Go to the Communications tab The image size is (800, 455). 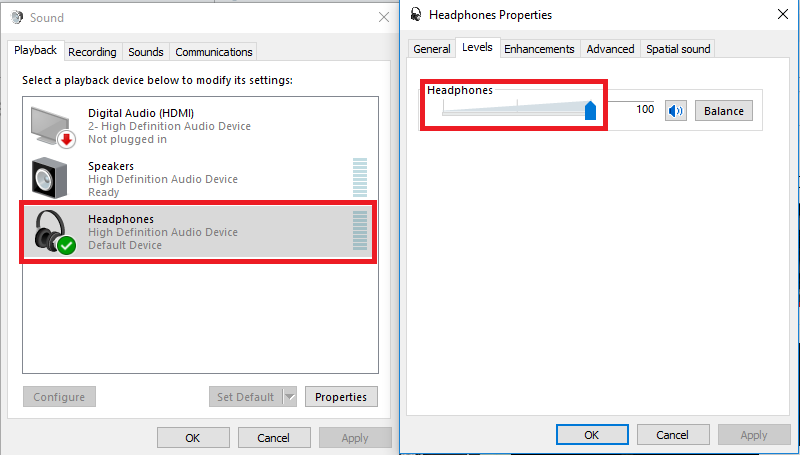click(213, 52)
